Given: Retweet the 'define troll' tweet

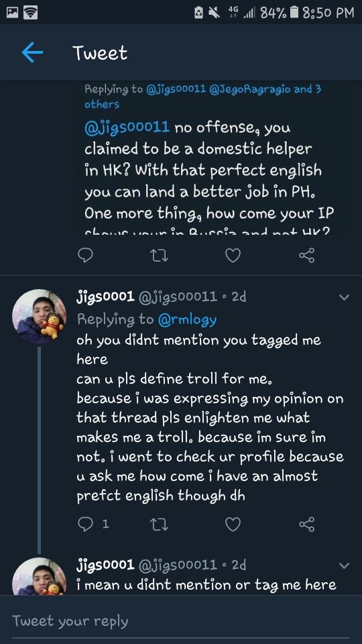Looking at the screenshot, I should tap(159, 524).
